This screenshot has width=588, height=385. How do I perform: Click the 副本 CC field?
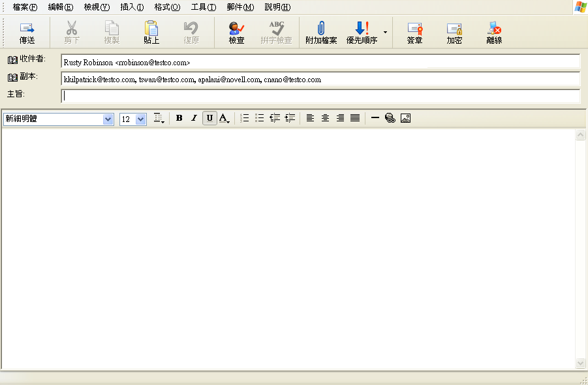(320, 79)
